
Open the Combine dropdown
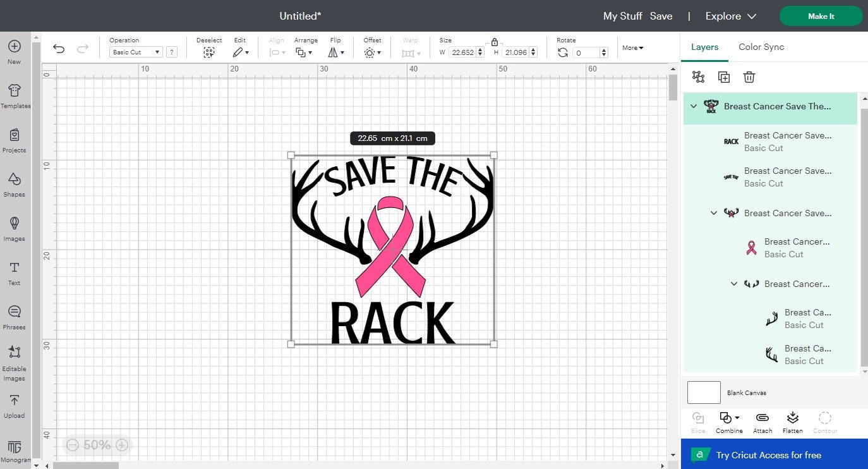[x=729, y=422]
